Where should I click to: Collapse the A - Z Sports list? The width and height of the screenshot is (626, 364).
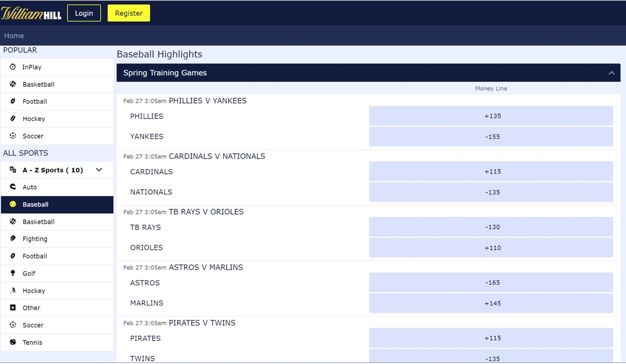[x=99, y=170]
